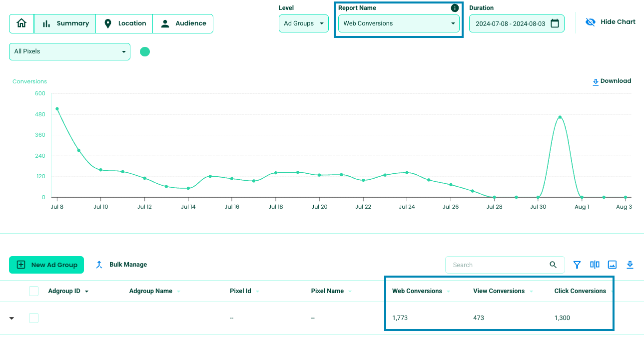This screenshot has width=644, height=340.
Task: Check the select-all checkbox in table header
Action: (34, 291)
